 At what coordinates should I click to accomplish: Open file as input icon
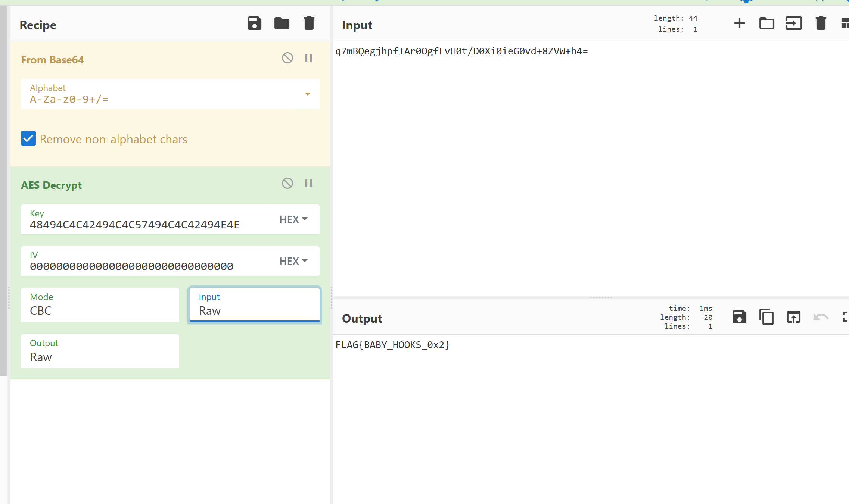[x=793, y=24]
